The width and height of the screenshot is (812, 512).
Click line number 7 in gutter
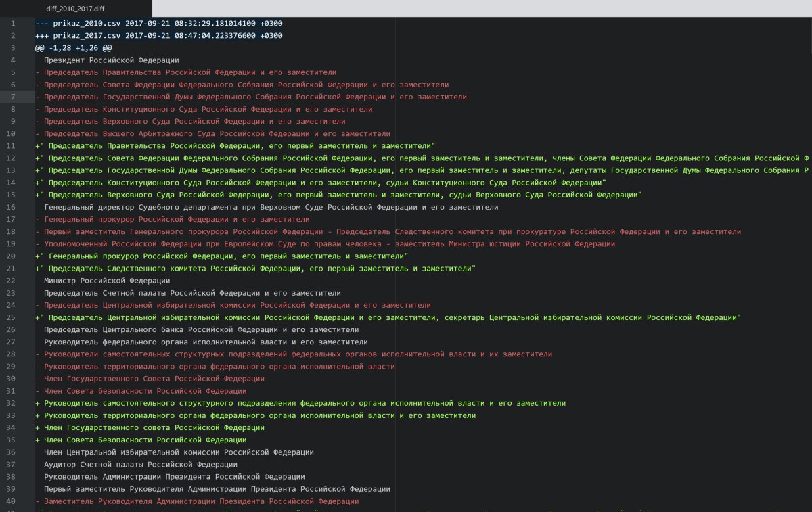(13, 97)
